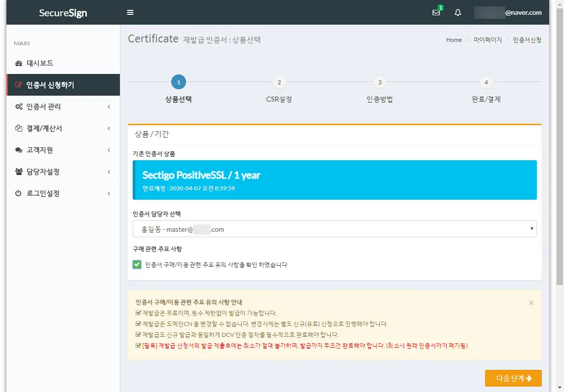Click the 대시보드 dashboard icon
This screenshot has height=392, width=564.
point(19,63)
